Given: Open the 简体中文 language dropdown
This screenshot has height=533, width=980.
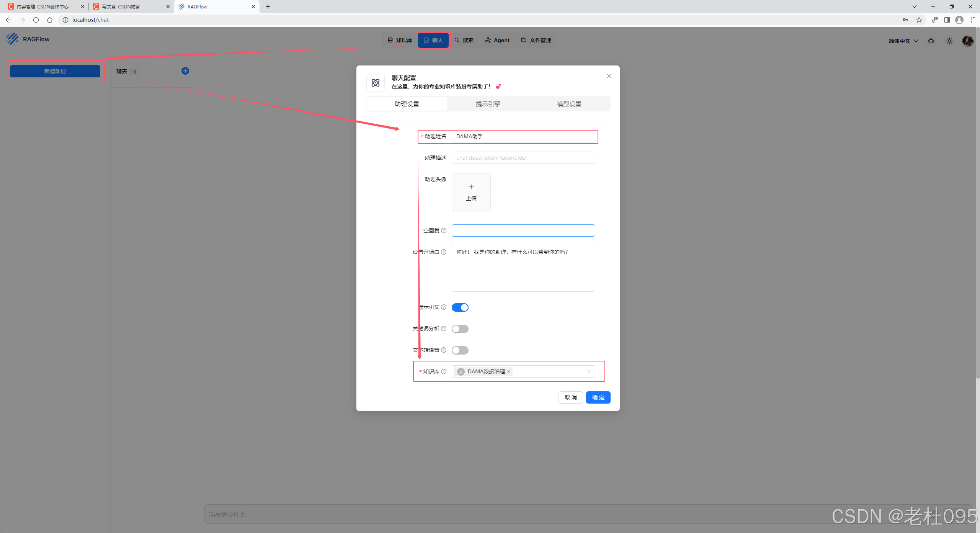Looking at the screenshot, I should tap(903, 41).
